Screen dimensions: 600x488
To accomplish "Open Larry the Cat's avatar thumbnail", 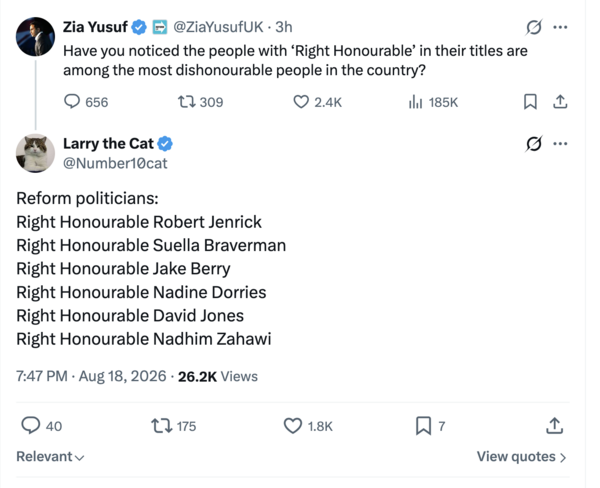I will click(x=35, y=153).
